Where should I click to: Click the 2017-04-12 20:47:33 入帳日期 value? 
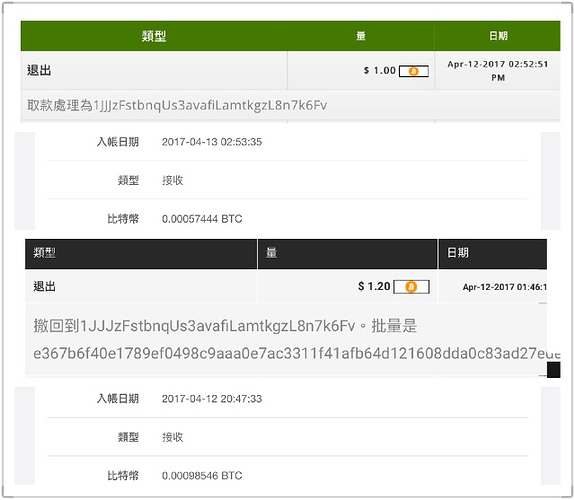(x=212, y=399)
